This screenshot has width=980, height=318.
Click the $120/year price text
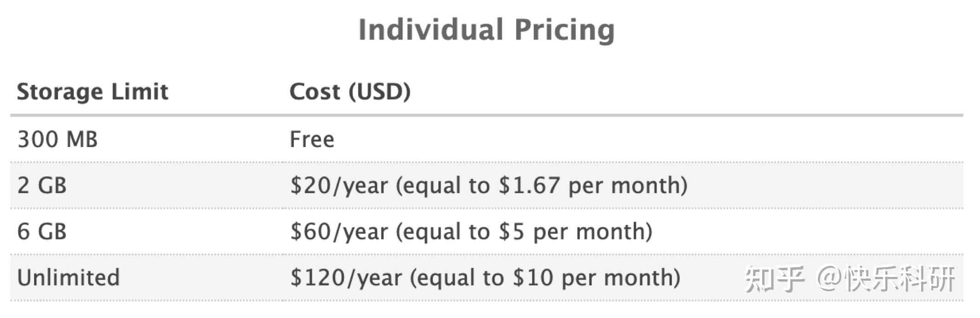[346, 277]
